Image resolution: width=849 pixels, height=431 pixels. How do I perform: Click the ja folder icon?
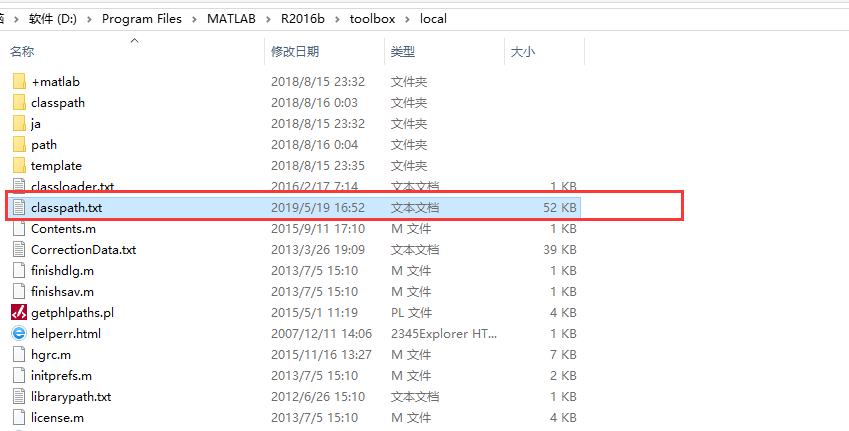[19, 124]
